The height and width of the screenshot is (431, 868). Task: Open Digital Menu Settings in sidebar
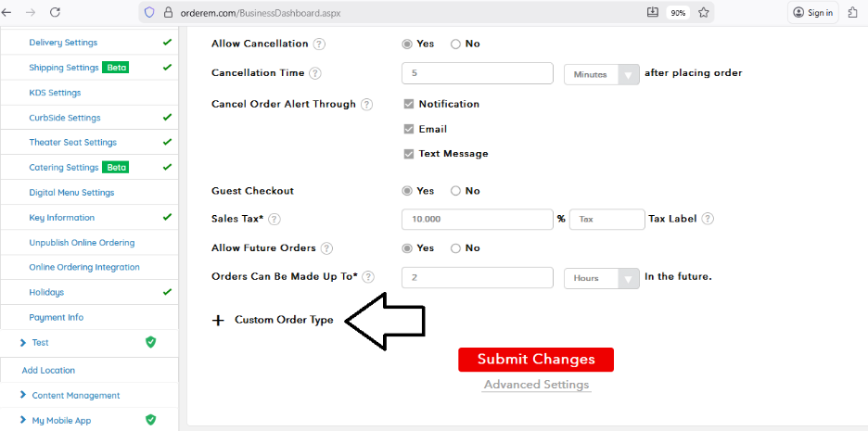[x=71, y=193]
